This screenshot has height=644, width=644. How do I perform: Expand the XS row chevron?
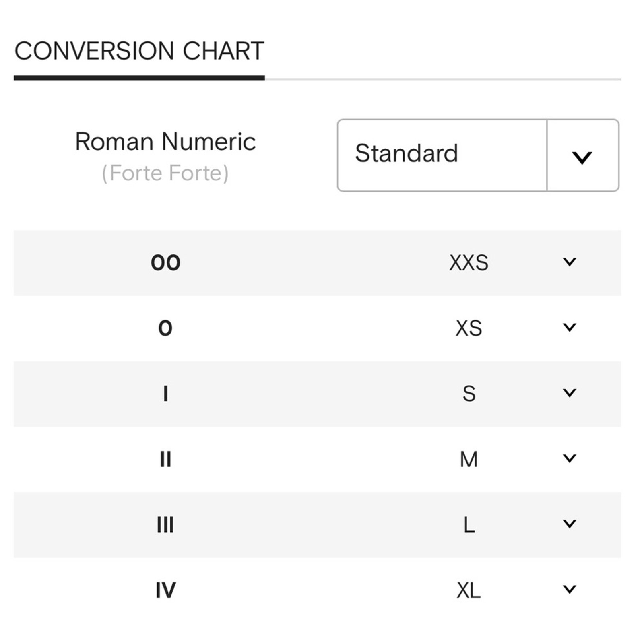569,328
